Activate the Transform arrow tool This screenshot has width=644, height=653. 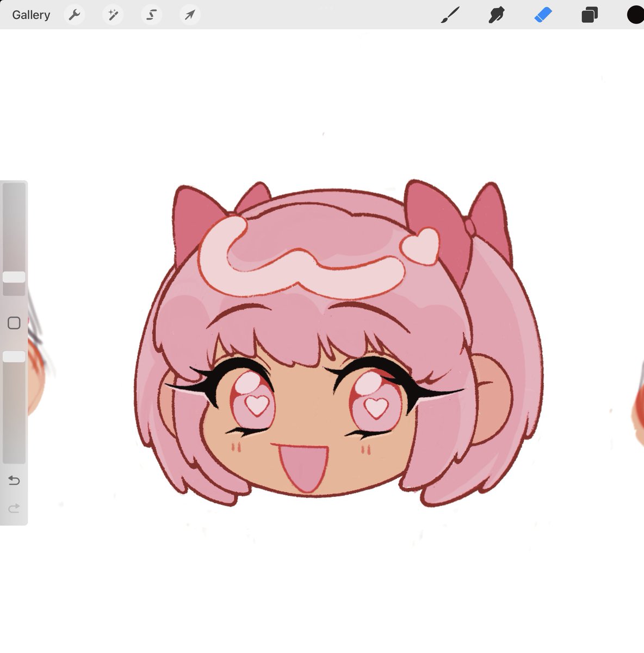(190, 15)
